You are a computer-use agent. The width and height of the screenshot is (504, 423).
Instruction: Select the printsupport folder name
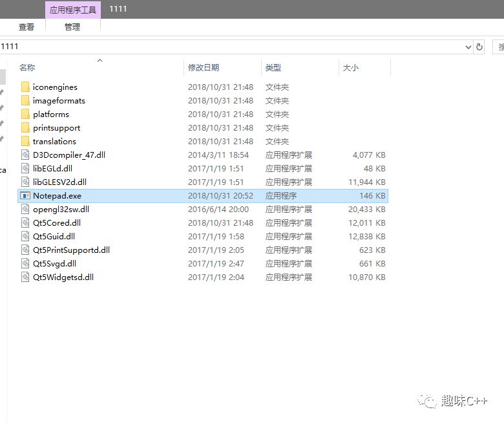click(x=57, y=127)
